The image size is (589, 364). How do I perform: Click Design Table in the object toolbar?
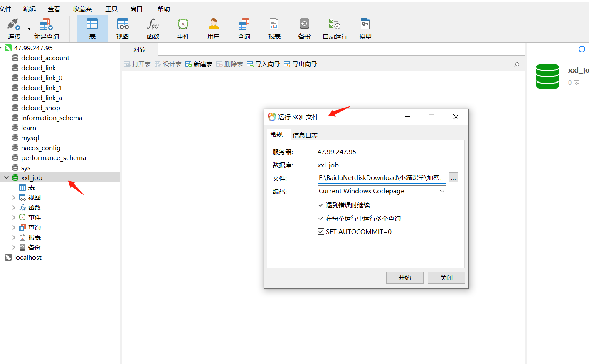tap(168, 64)
